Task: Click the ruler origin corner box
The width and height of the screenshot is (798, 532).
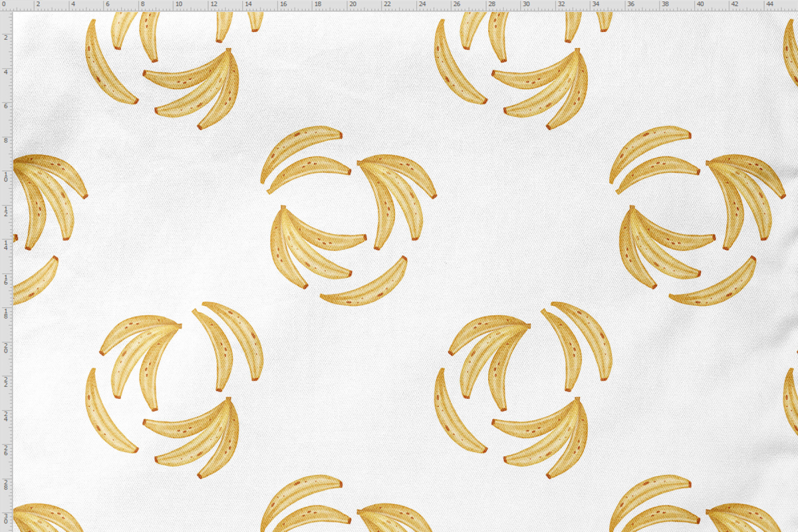Action: coord(6,6)
